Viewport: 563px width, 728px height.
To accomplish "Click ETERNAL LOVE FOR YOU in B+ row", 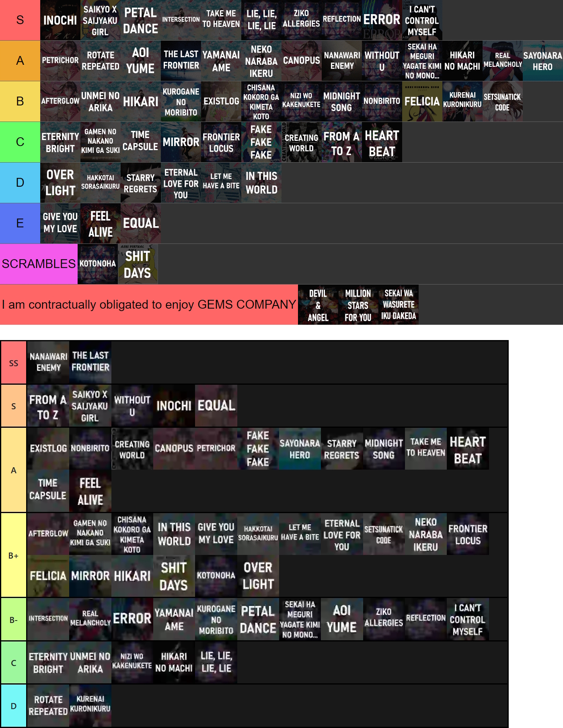I will pos(342,534).
